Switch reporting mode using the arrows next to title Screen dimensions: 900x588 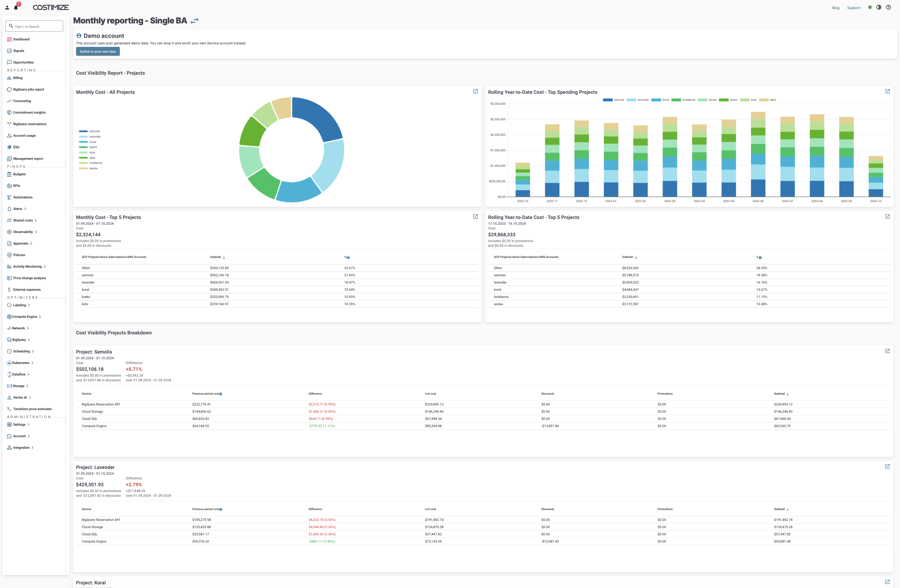194,21
